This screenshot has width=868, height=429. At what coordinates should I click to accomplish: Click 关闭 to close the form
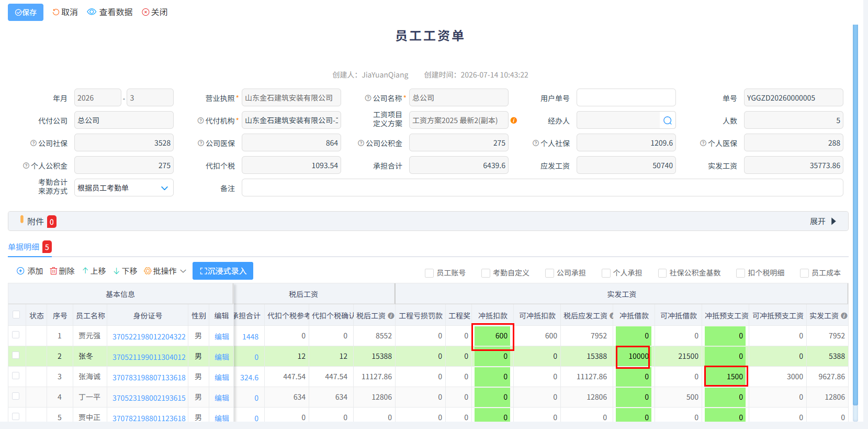155,12
